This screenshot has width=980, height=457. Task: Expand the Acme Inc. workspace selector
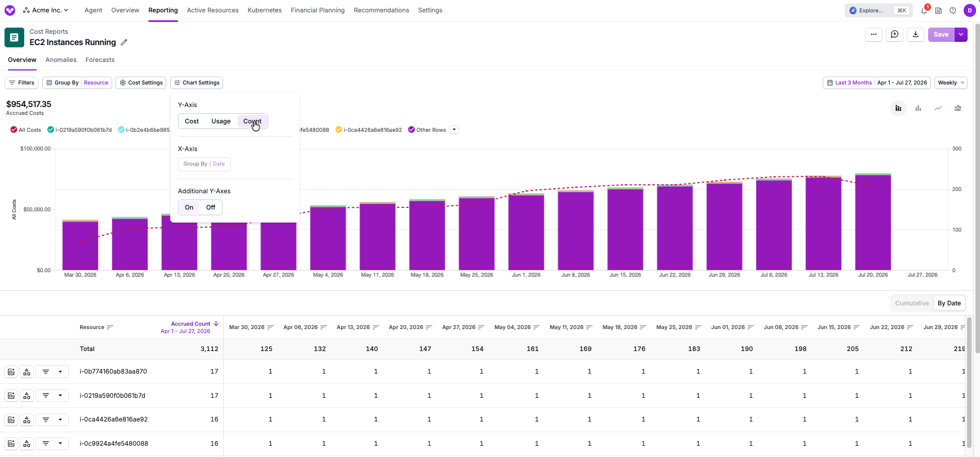click(x=46, y=10)
